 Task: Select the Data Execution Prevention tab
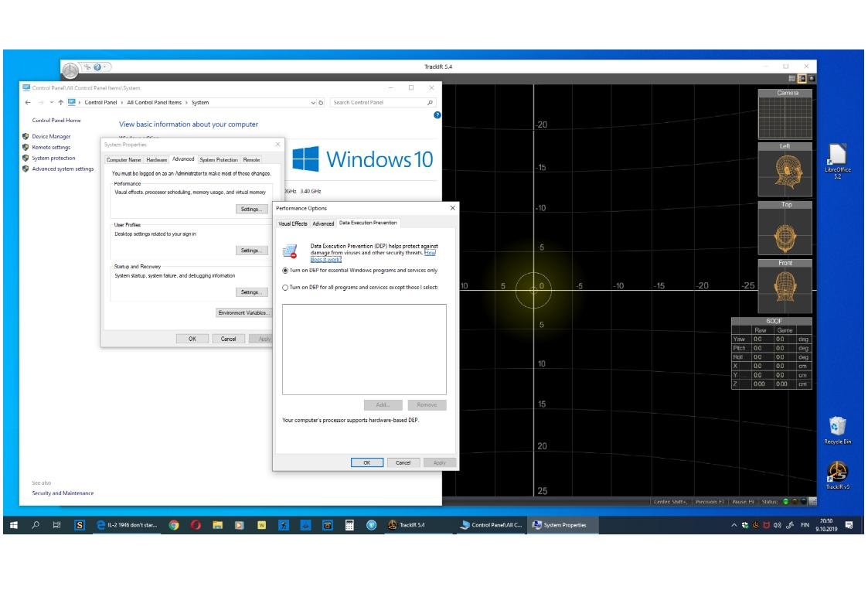368,223
